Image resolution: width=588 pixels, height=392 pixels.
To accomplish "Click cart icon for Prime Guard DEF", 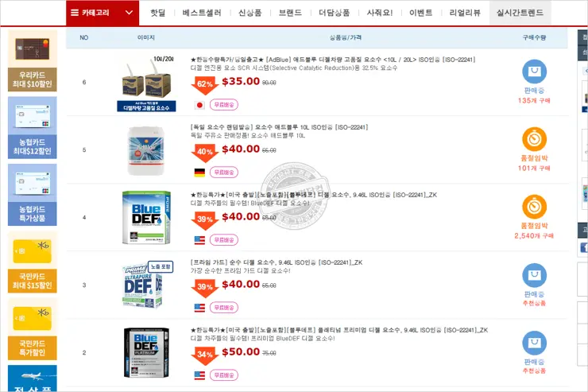I will click(534, 275).
